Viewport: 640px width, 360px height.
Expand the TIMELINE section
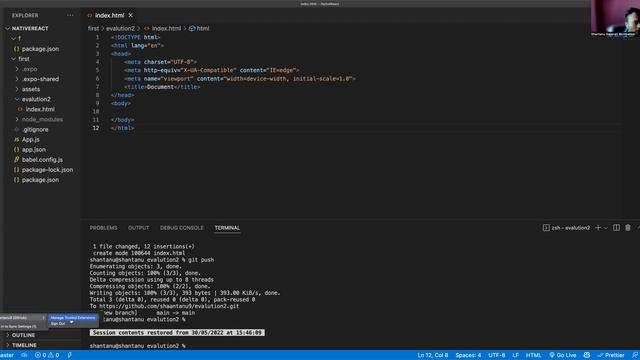pos(24,345)
